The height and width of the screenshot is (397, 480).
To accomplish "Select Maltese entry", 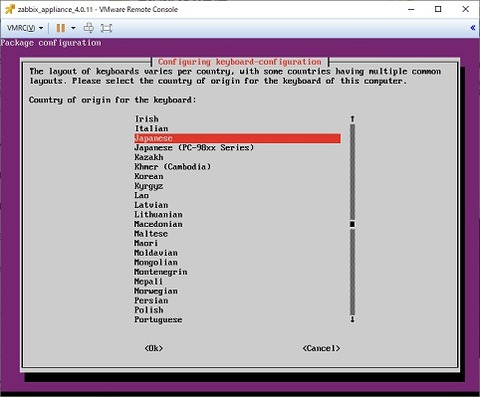I will [151, 234].
